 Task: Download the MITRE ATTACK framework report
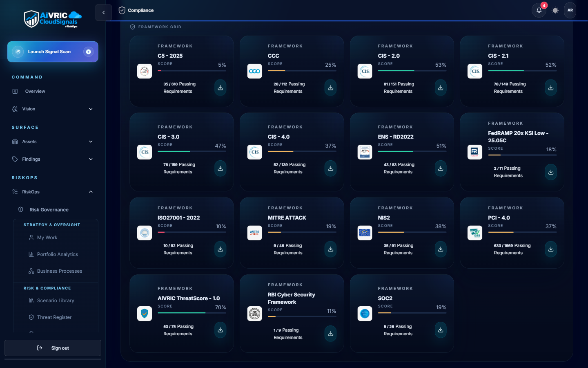pyautogui.click(x=331, y=249)
